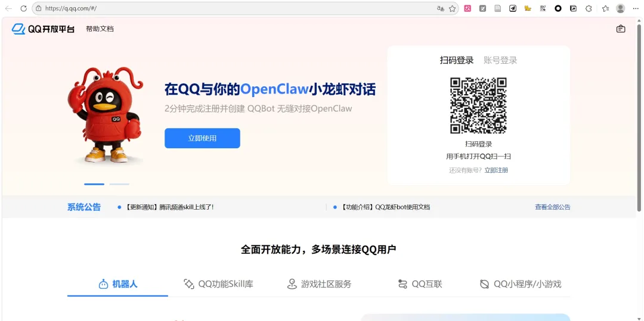View site info lock icon in address bar
Image resolution: width=644 pixels, height=321 pixels.
(39, 8)
